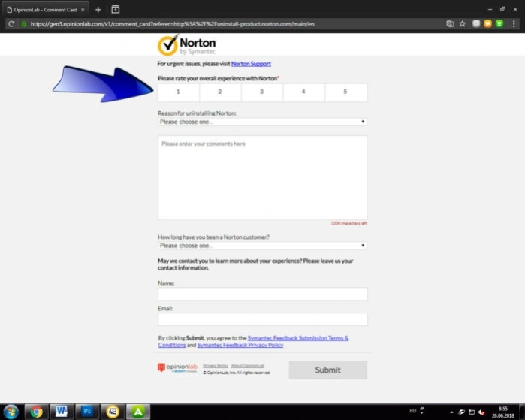
Task: Open the footer Privacy Policy link
Action: (x=216, y=366)
